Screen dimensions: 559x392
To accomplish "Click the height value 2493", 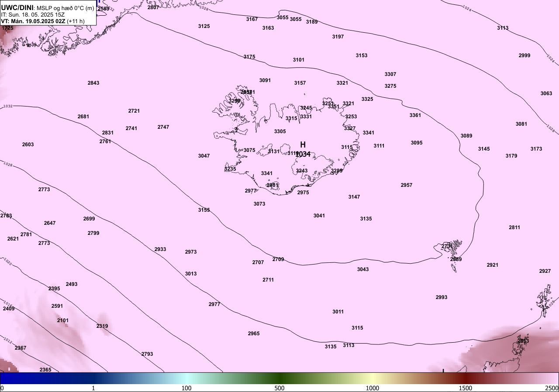I will [x=72, y=284].
